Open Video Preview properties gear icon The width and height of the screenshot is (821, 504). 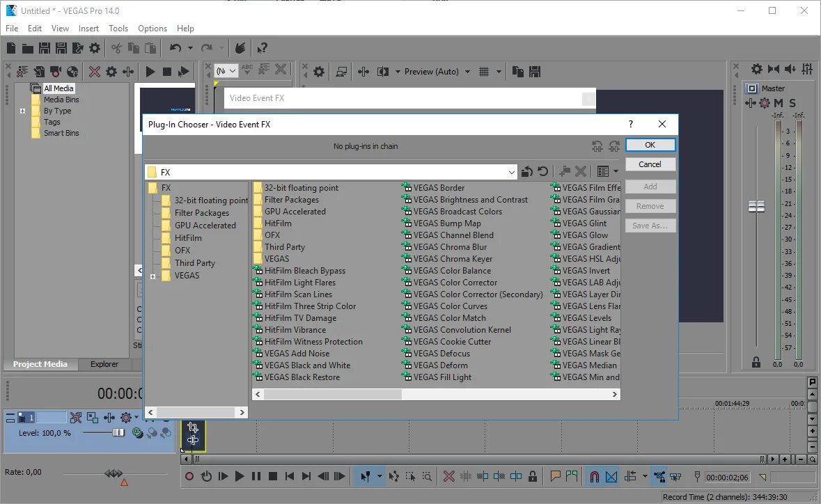click(319, 72)
